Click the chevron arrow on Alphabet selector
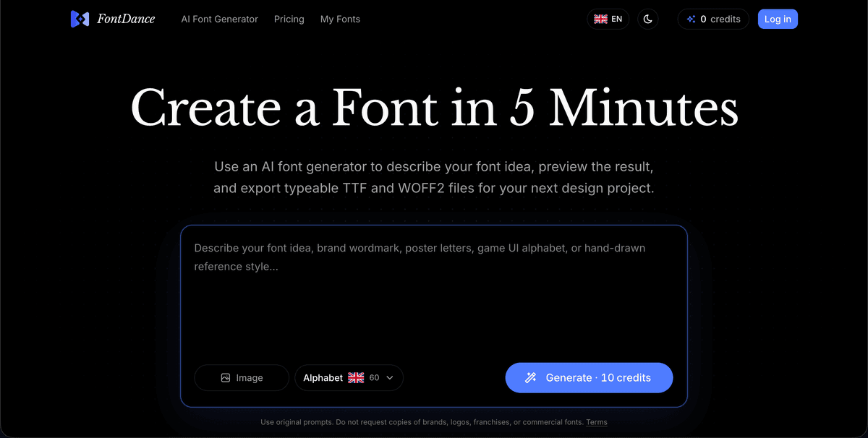The image size is (868, 438). pyautogui.click(x=390, y=378)
